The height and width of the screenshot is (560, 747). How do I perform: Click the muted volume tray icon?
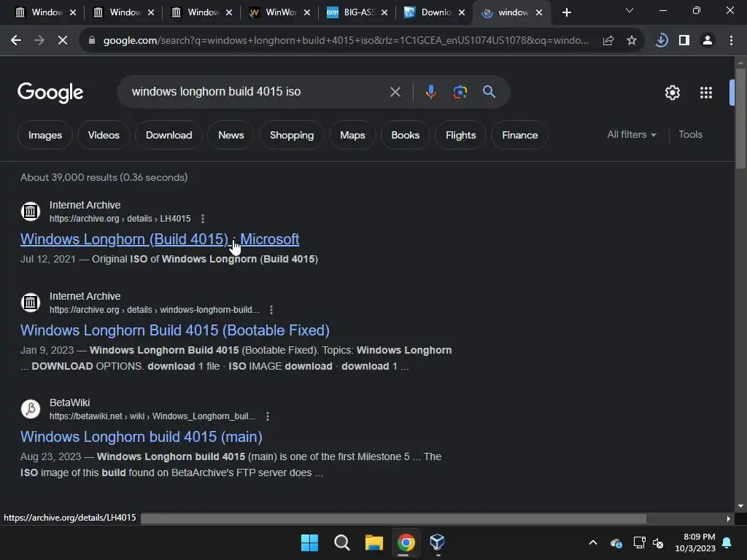point(658,542)
